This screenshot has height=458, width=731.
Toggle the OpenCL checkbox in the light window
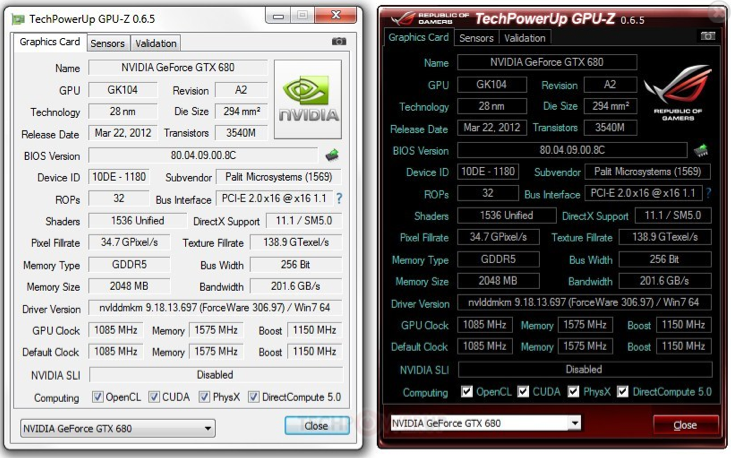pyautogui.click(x=97, y=397)
